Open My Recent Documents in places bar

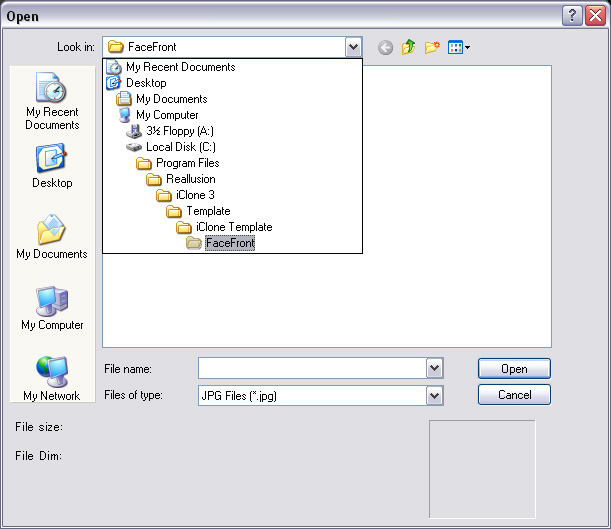pyautogui.click(x=52, y=101)
